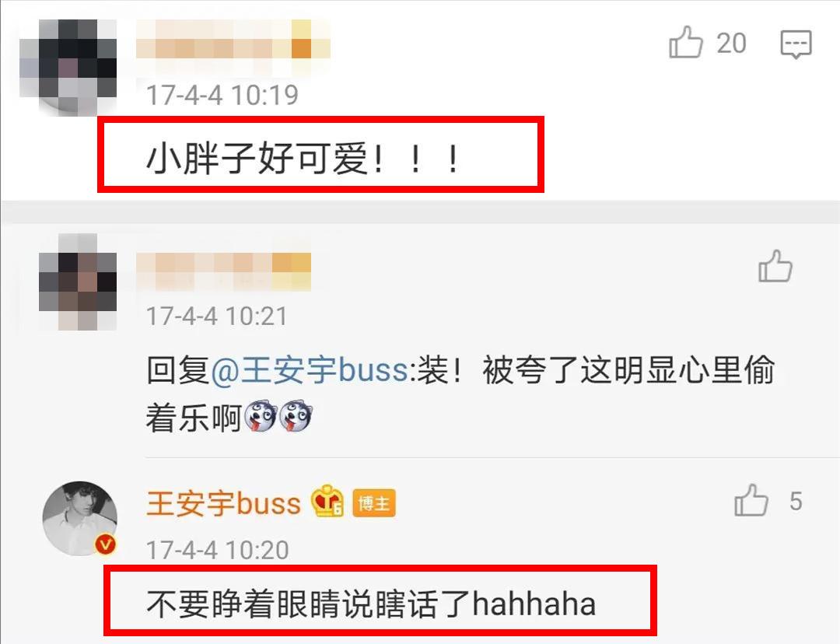The height and width of the screenshot is (644, 840).
Task: Open 王安宇buss username profile
Action: pos(223,504)
